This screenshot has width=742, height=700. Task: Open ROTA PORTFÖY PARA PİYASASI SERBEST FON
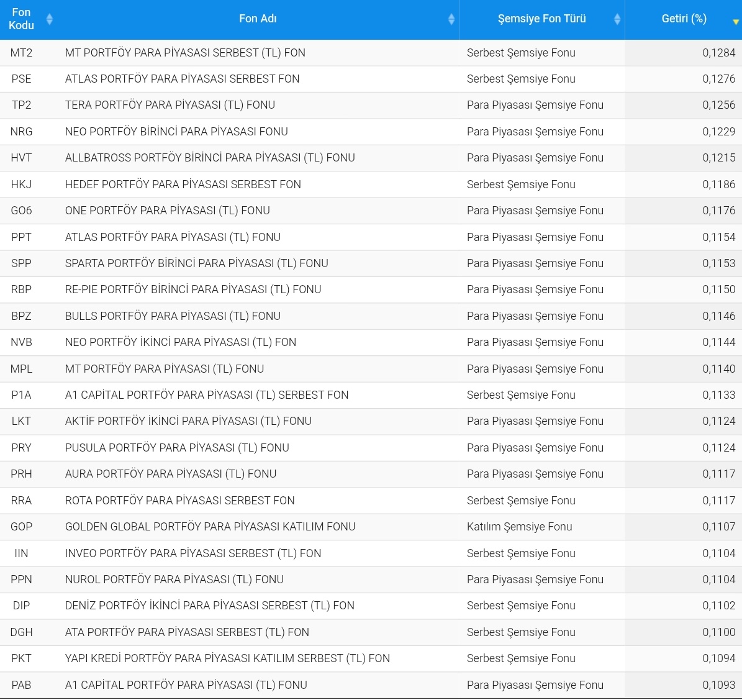180,500
